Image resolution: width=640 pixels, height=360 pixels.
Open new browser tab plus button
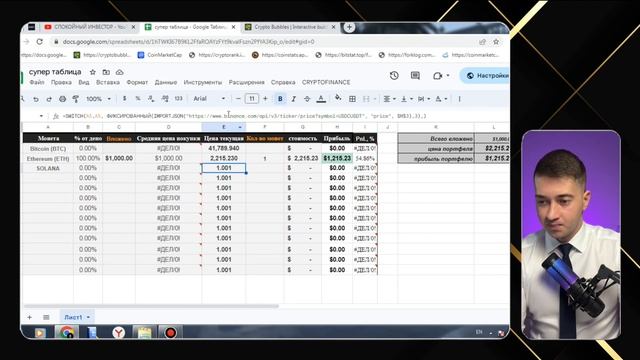tap(349, 27)
